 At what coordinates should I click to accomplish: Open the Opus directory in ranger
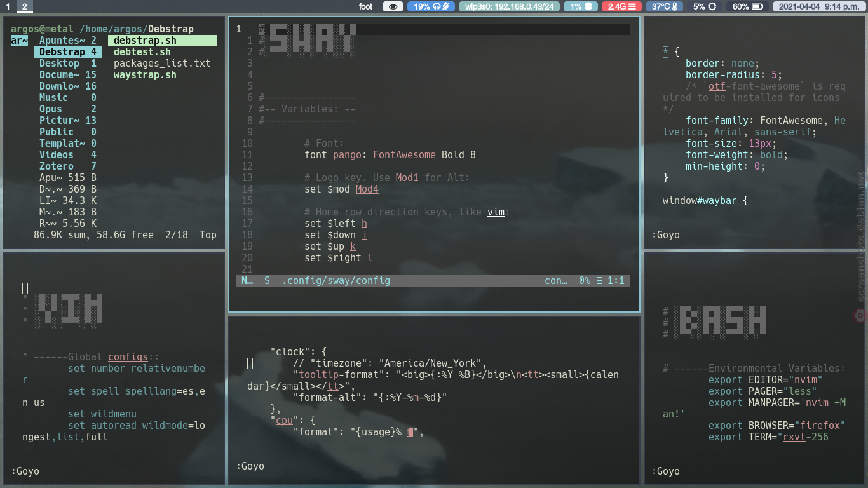click(68, 109)
